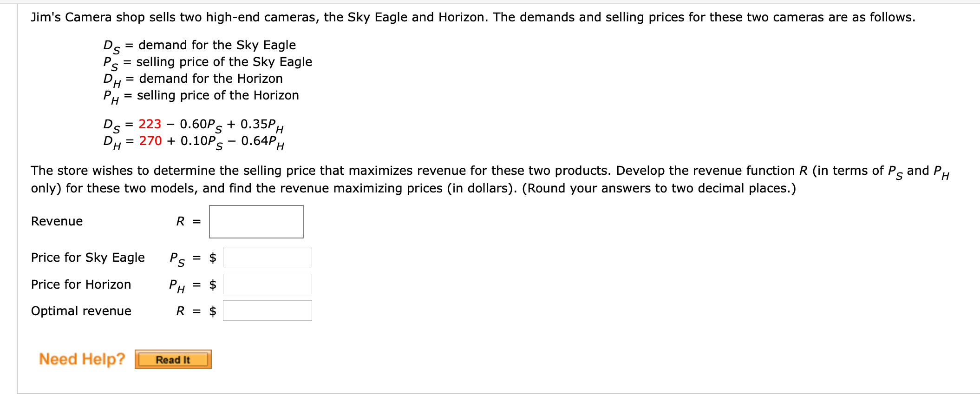Click the selling price of the Horizon definition
Image resolution: width=980 pixels, height=410 pixels.
[x=218, y=95]
